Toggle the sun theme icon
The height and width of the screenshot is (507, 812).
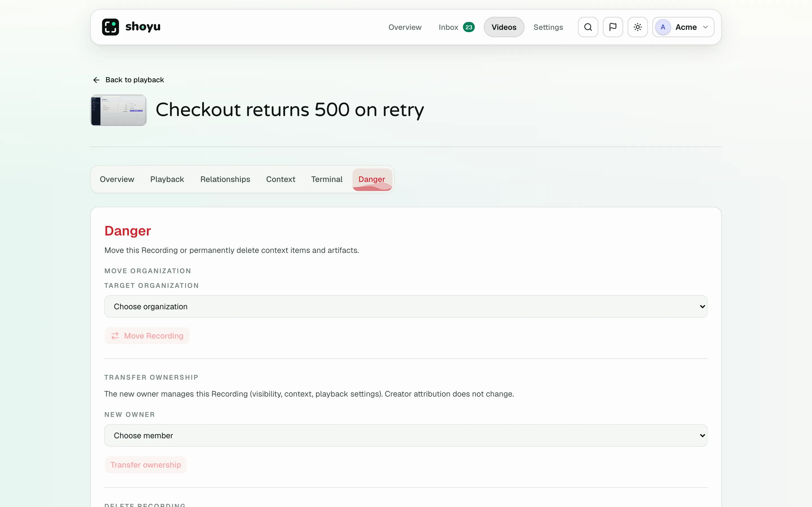tap(637, 27)
